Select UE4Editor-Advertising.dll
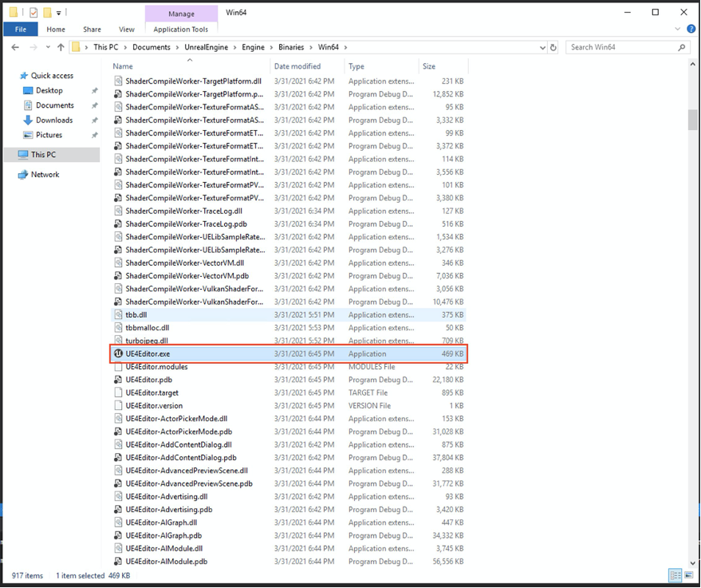701x588 pixels. coord(167,496)
